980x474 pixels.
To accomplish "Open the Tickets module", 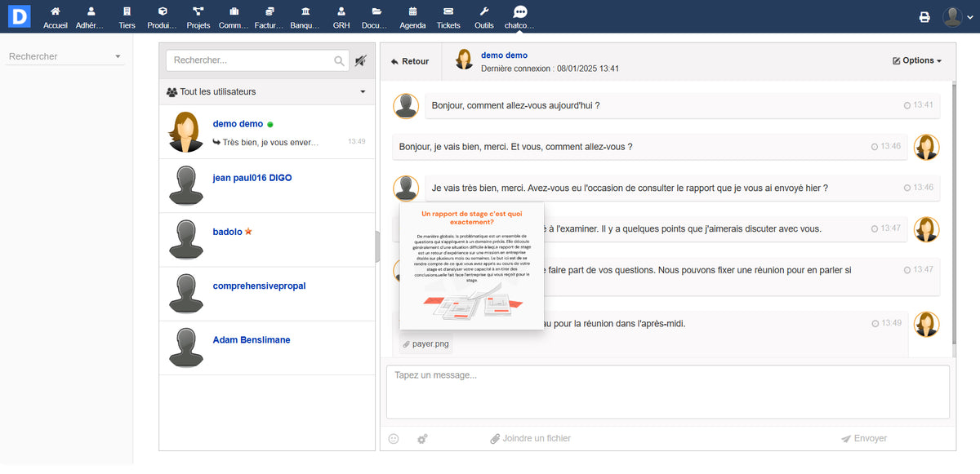I will click(x=448, y=16).
